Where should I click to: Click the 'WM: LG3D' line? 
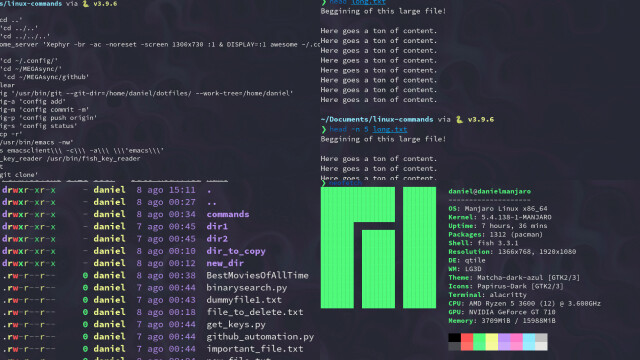tap(464, 269)
